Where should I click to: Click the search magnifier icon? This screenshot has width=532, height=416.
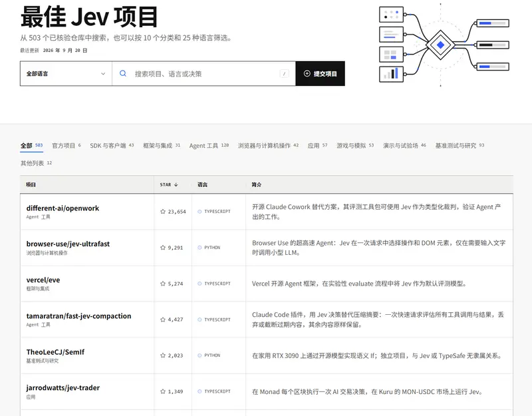[123, 73]
